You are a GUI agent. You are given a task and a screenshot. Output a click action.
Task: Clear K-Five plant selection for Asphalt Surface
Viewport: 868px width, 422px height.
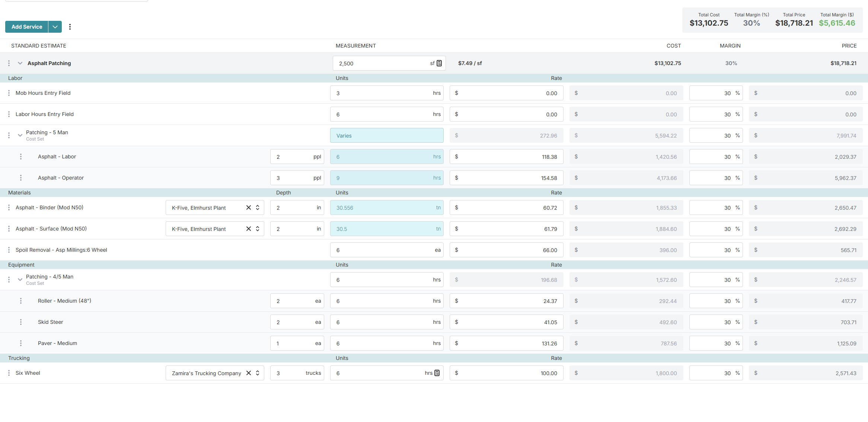pos(249,229)
